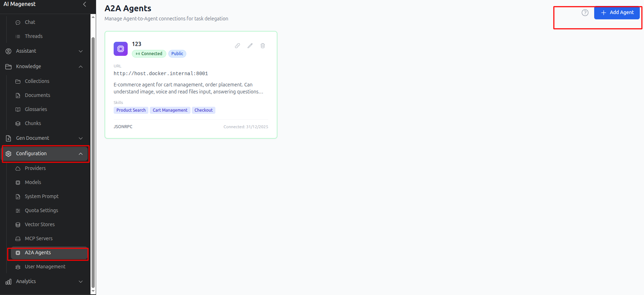Click the Configuration gear icon
The image size is (644, 295).
point(8,154)
